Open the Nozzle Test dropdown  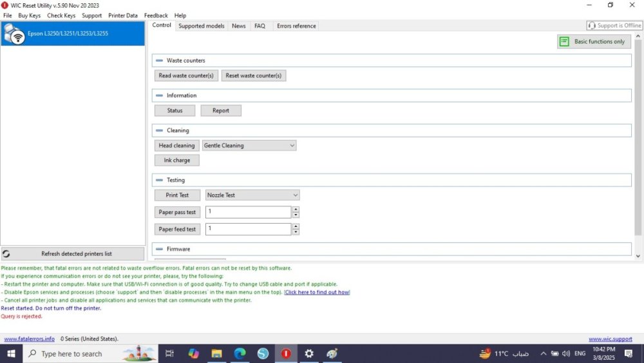[x=252, y=195]
